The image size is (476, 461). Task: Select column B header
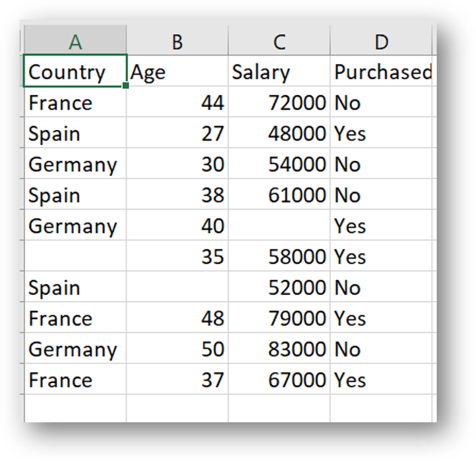click(x=177, y=40)
